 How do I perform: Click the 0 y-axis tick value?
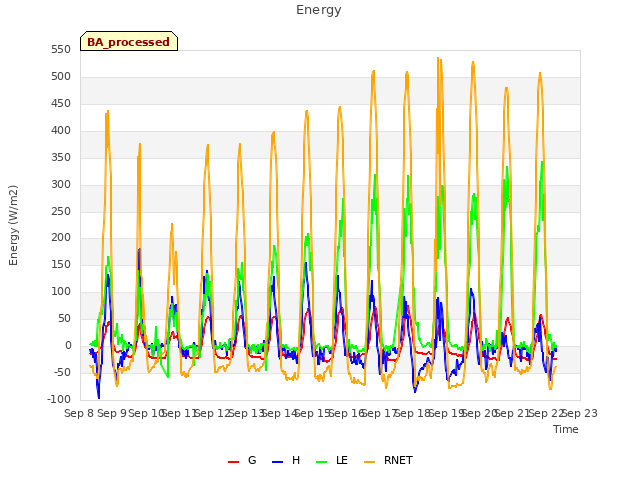click(68, 345)
